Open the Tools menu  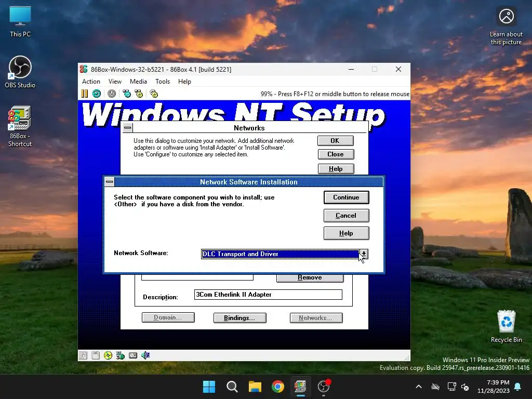(163, 82)
